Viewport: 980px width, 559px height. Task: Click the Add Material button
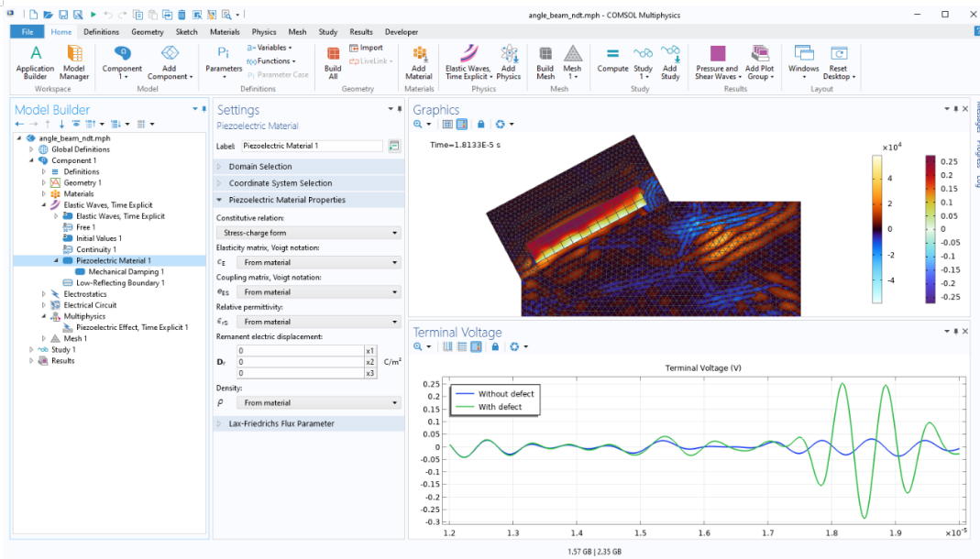click(x=419, y=62)
